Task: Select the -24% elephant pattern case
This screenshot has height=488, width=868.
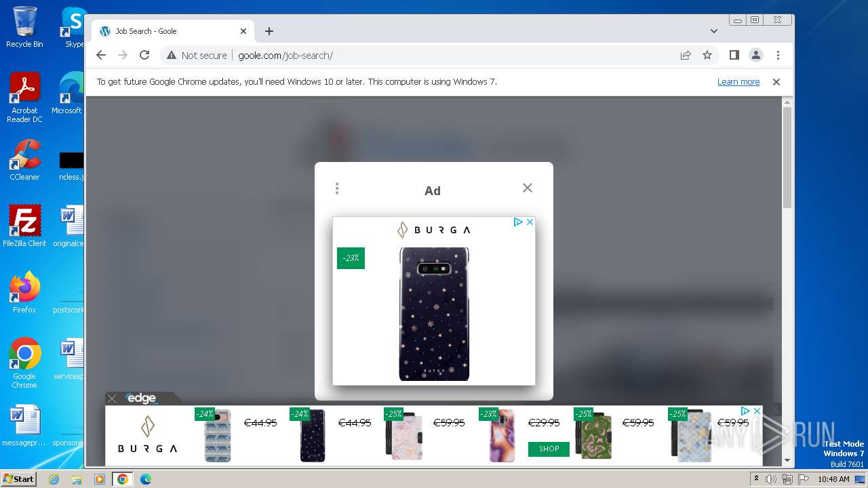Action: pyautogui.click(x=218, y=435)
